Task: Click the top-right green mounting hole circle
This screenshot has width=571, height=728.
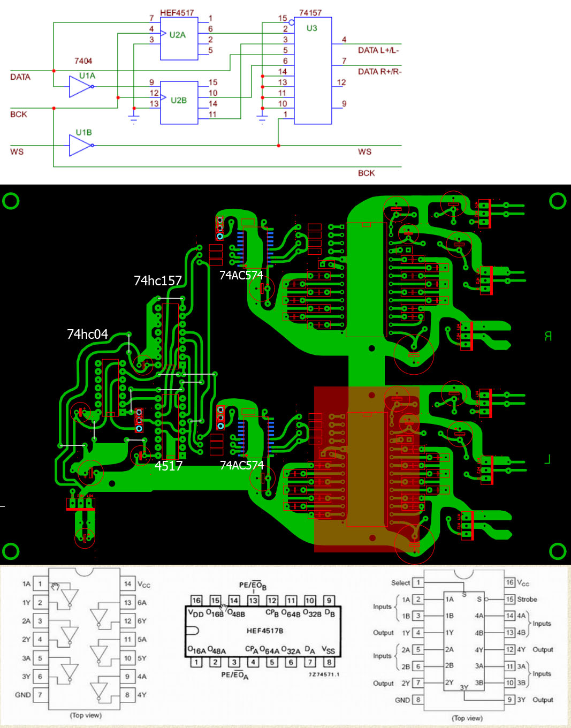Action: pos(558,201)
